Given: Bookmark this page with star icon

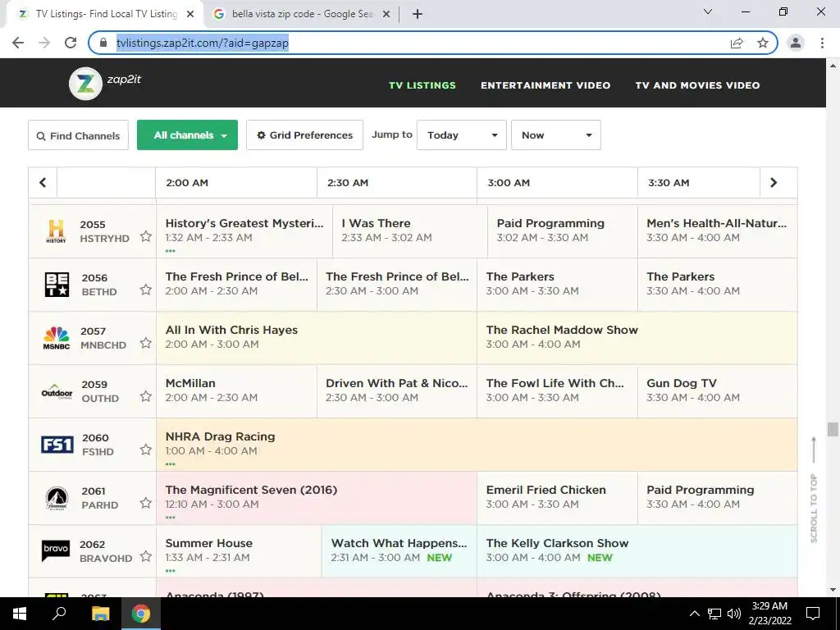Looking at the screenshot, I should click(x=763, y=43).
